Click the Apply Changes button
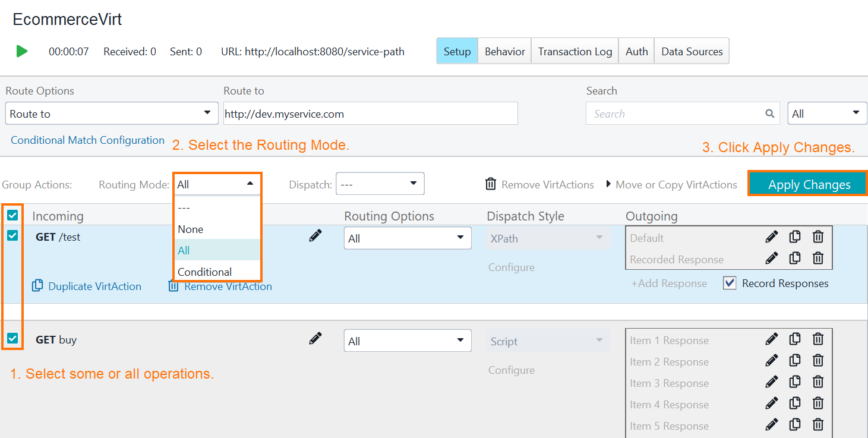The height and width of the screenshot is (438, 868). pos(807,184)
